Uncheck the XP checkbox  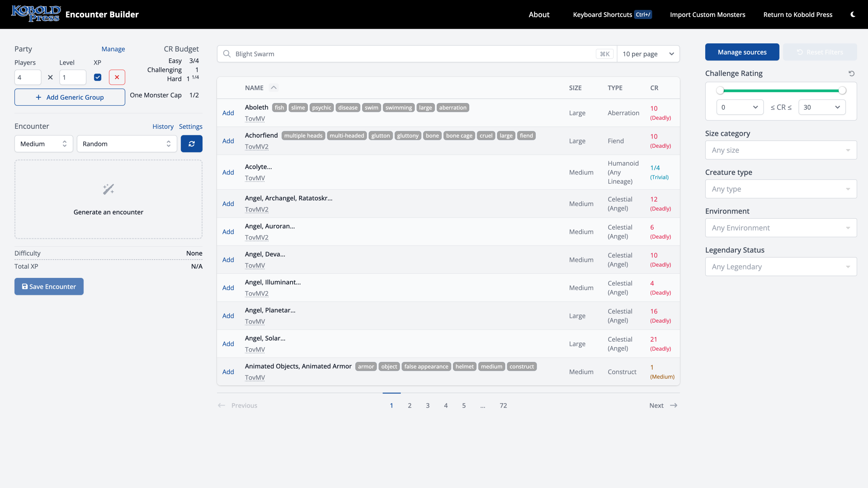[x=98, y=77]
